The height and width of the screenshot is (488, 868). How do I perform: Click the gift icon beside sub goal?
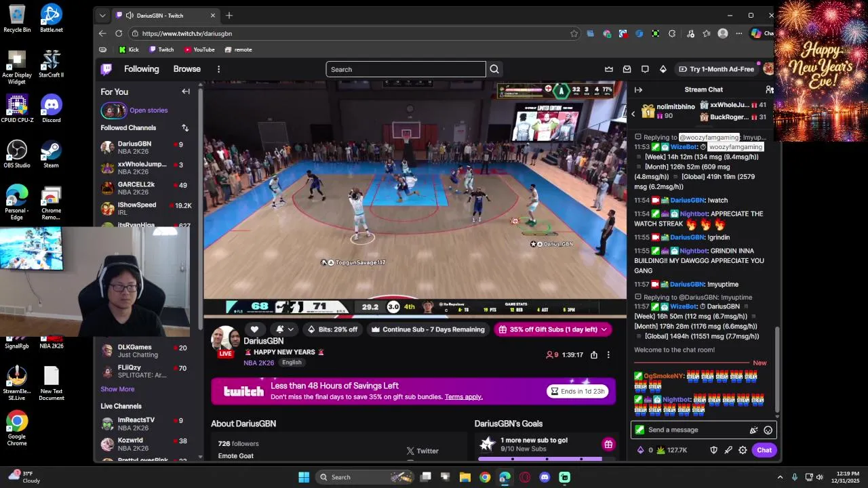pyautogui.click(x=608, y=445)
